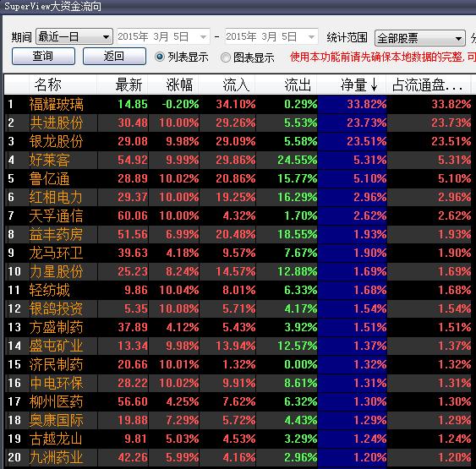Click the 查询 query button

(43, 56)
